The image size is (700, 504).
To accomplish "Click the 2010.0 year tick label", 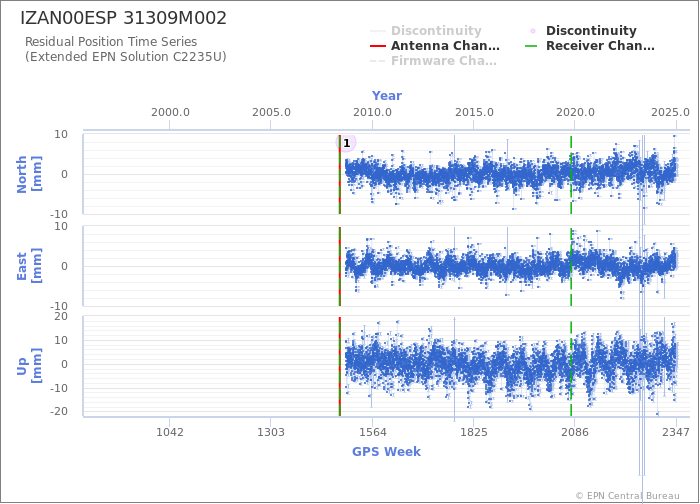I will tap(372, 112).
